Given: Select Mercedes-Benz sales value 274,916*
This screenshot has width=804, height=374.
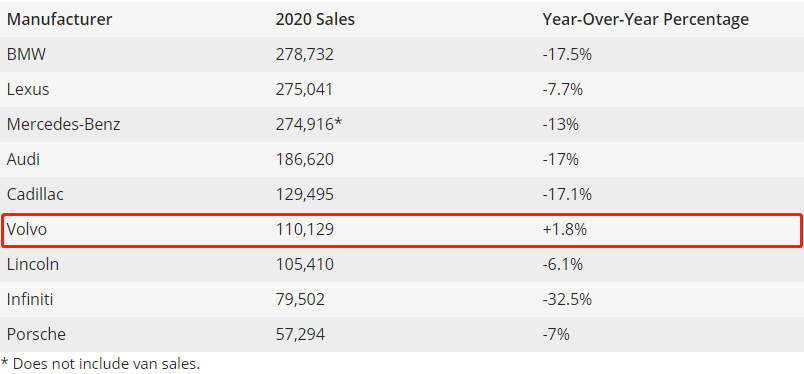Looking at the screenshot, I should pyautogui.click(x=309, y=124).
